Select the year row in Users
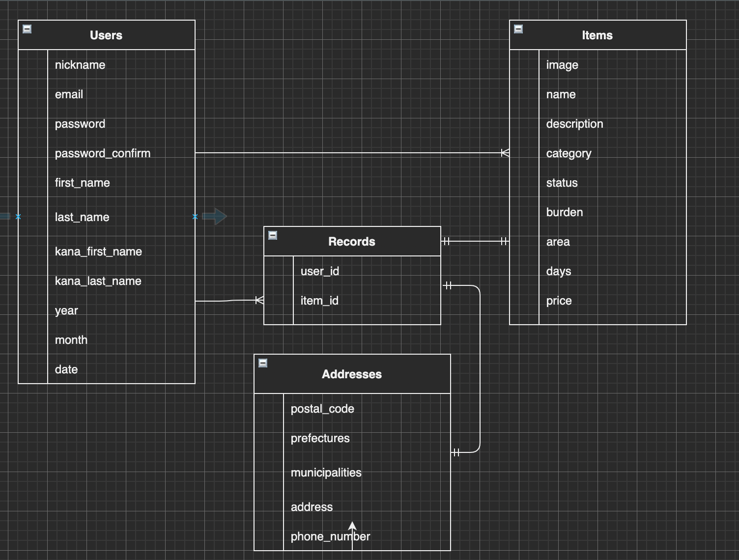This screenshot has width=739, height=560. [107, 310]
